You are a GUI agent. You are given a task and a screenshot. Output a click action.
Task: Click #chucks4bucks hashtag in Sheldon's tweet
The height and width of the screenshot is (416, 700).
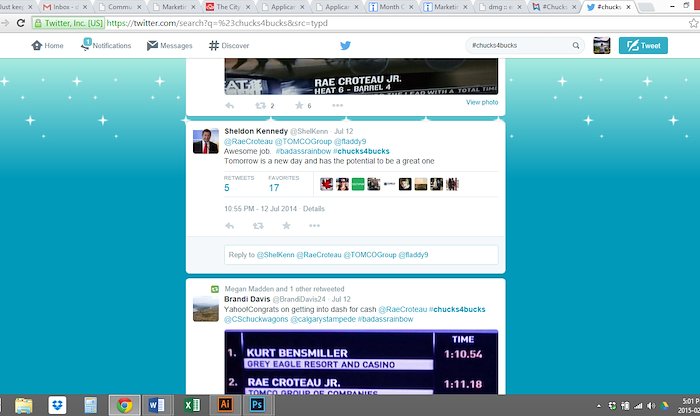361,151
